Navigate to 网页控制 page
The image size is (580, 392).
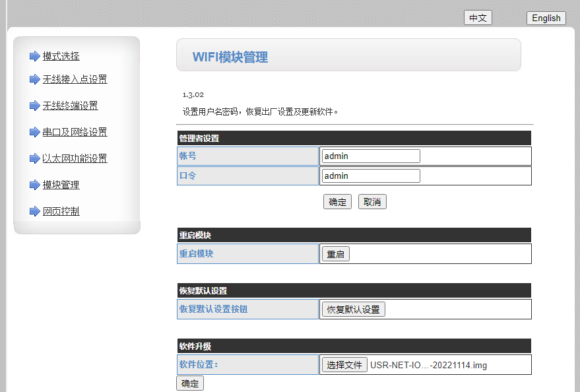61,212
